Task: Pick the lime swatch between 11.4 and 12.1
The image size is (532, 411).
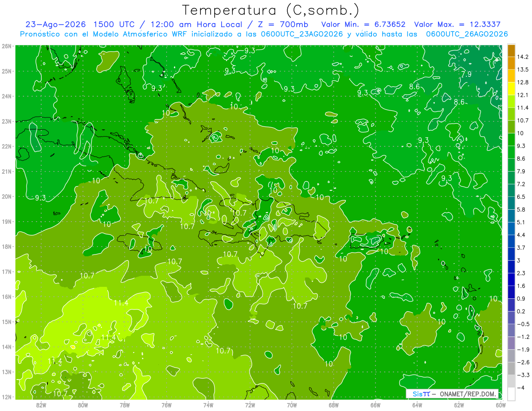Action: pos(511,101)
